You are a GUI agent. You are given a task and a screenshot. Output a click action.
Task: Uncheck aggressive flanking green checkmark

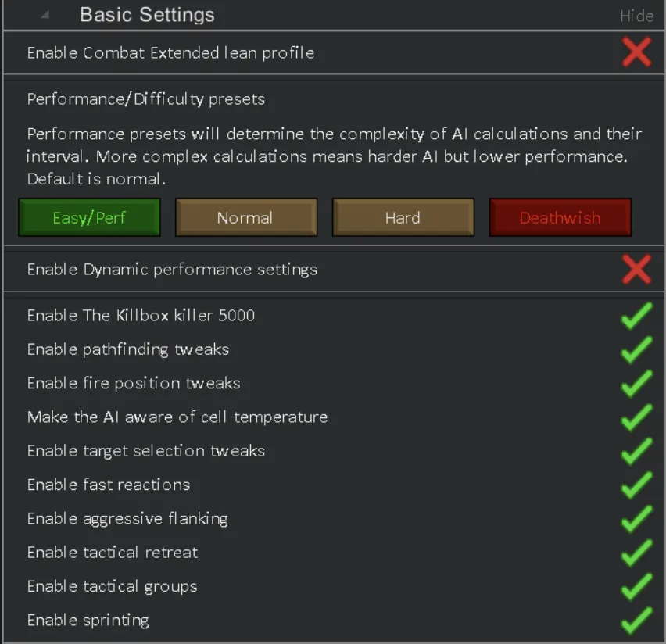point(636,518)
